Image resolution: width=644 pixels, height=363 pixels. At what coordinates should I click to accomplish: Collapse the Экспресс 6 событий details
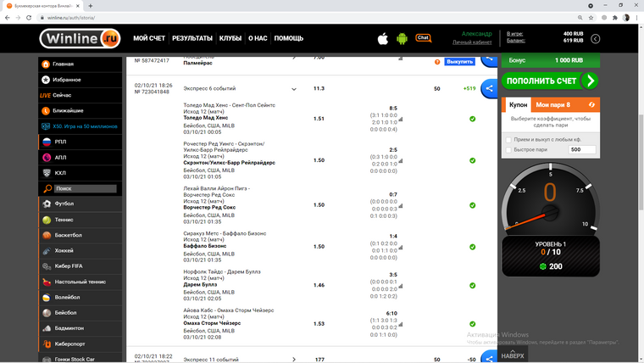tap(294, 89)
